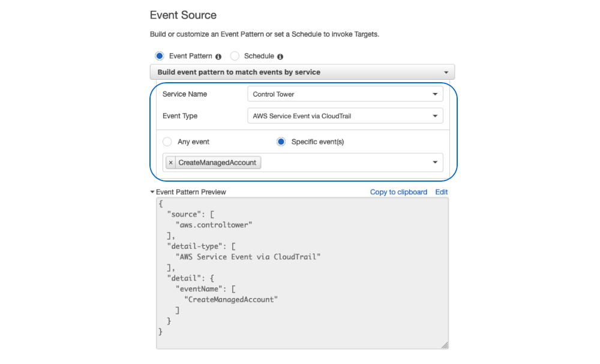Screen dimensions: 600x364
Task: Edit the event pattern JSON
Action: (x=442, y=192)
